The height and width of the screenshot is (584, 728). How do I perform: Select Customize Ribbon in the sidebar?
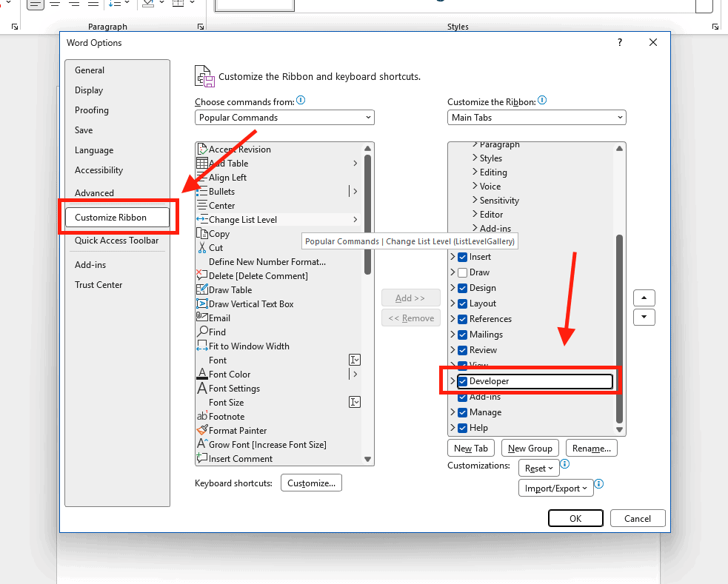click(x=118, y=217)
